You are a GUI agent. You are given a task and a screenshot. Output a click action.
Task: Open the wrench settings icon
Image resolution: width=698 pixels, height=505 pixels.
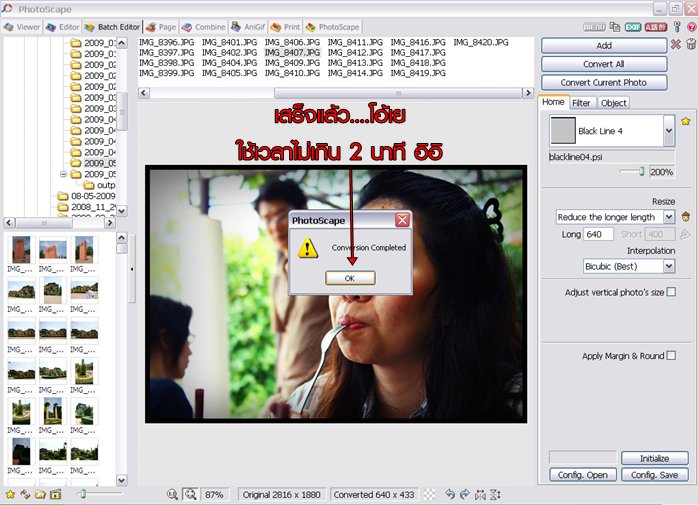point(677,27)
